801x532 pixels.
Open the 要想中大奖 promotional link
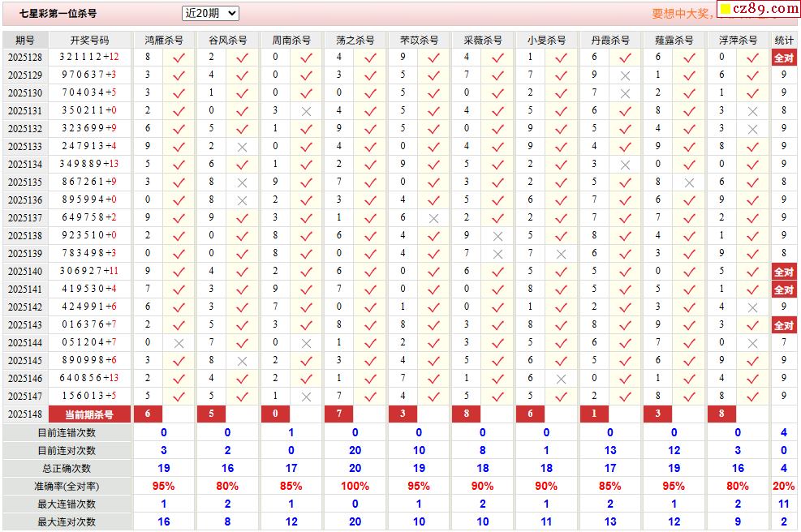tap(682, 14)
